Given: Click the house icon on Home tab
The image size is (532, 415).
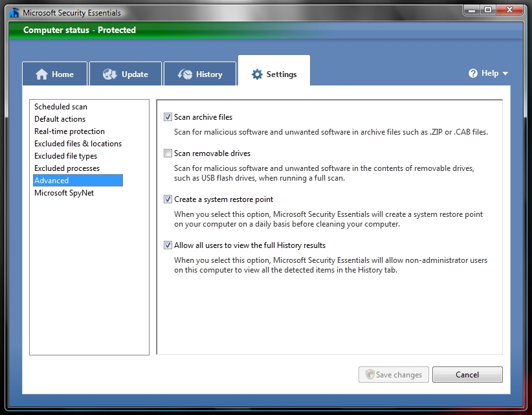Looking at the screenshot, I should click(41, 74).
